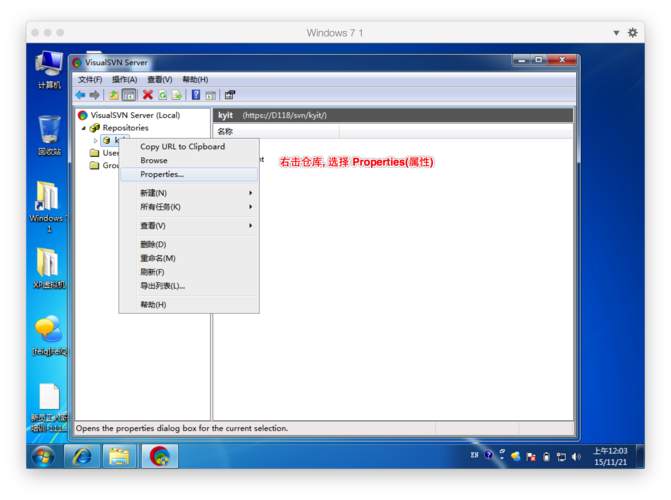
Task: Open the XP虚拟机 folder on desktop
Action: point(48,268)
